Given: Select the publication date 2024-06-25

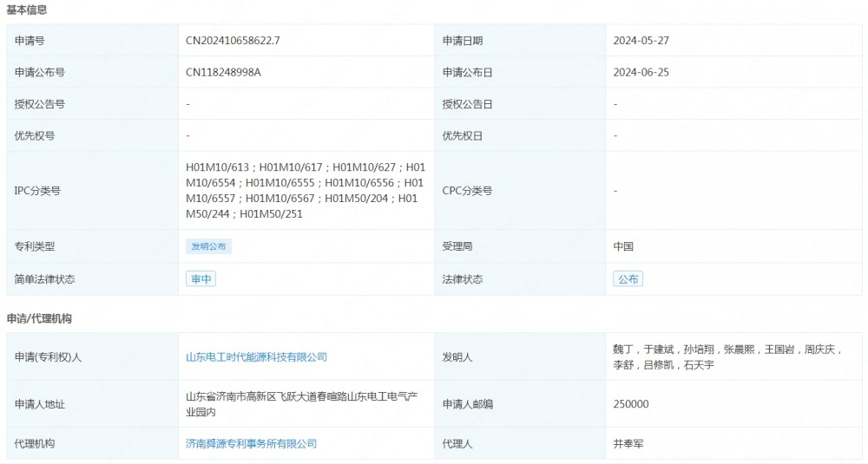Looking at the screenshot, I should (x=641, y=73).
